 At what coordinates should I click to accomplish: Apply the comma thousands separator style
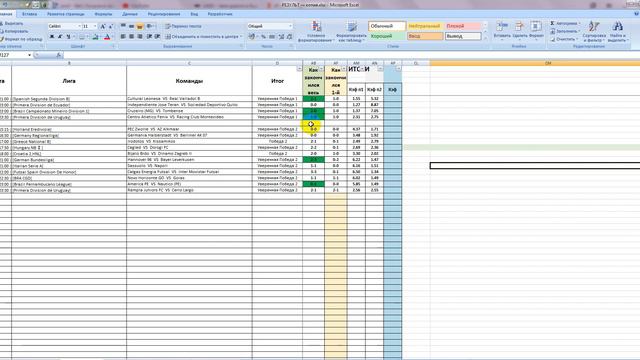click(x=272, y=37)
